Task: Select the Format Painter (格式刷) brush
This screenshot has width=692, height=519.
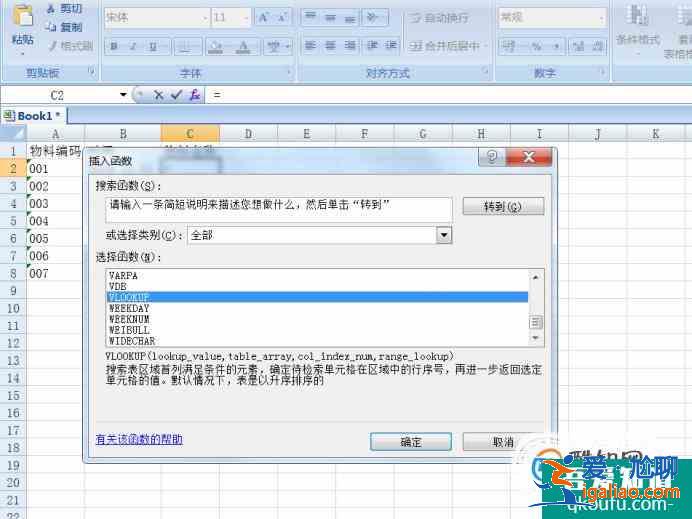Action: [x=53, y=45]
